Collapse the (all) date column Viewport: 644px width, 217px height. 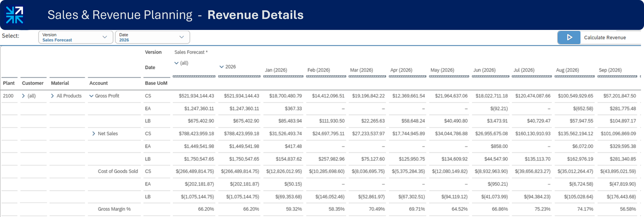click(x=176, y=63)
